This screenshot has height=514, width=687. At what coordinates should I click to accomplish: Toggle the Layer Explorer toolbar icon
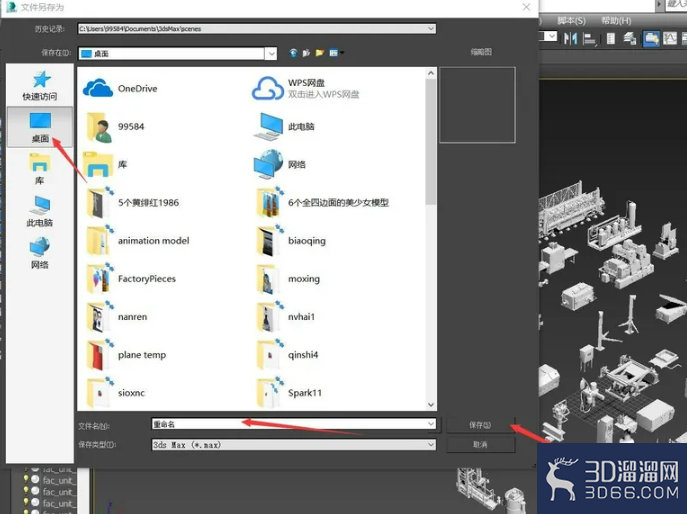point(630,39)
